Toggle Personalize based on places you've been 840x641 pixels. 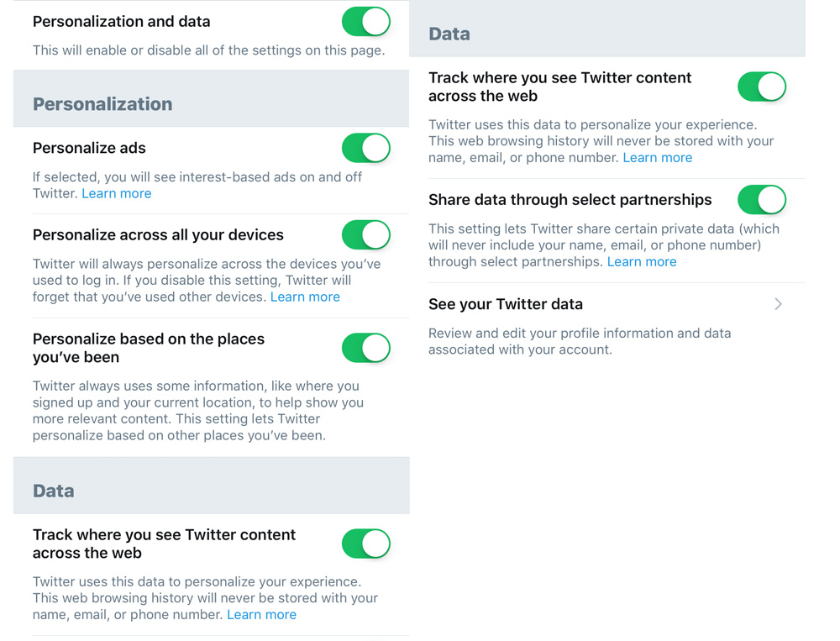coord(366,348)
